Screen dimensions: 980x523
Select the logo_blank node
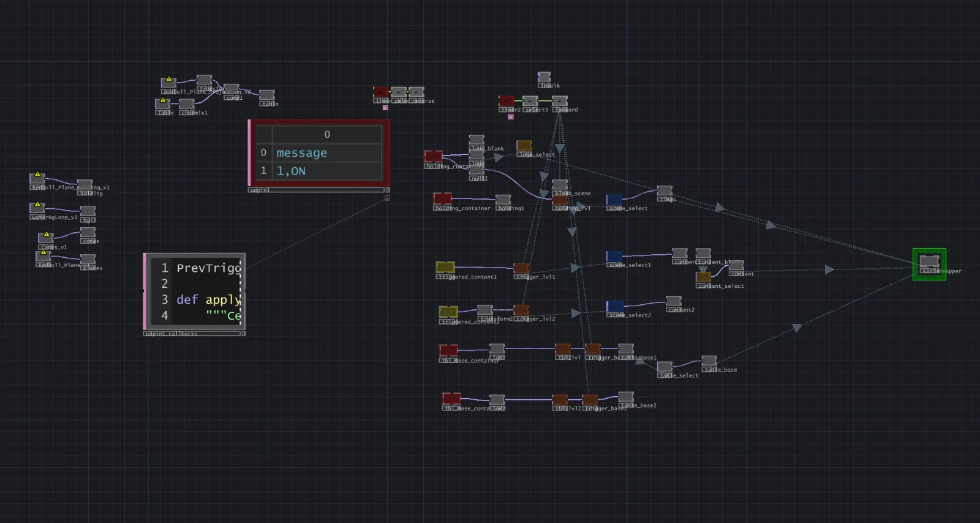tap(477, 140)
